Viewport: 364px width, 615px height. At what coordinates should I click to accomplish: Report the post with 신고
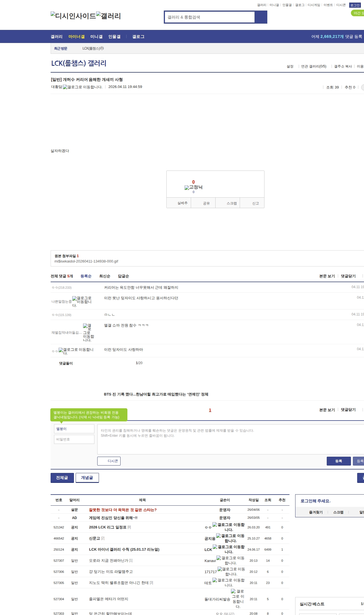click(252, 203)
